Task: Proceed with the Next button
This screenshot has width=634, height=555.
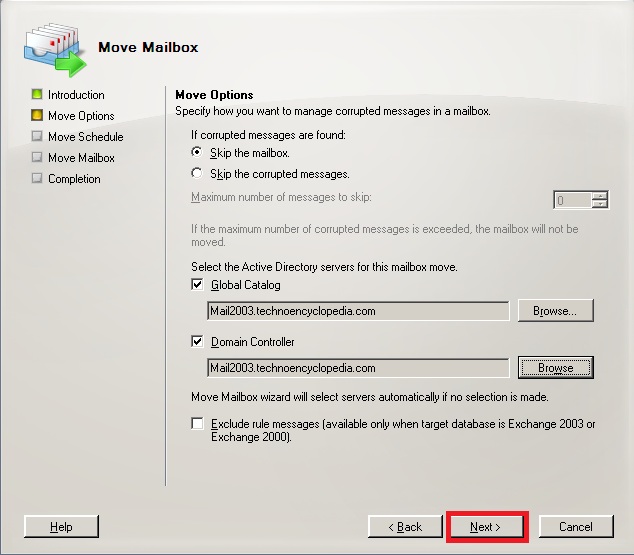Action: (x=486, y=526)
